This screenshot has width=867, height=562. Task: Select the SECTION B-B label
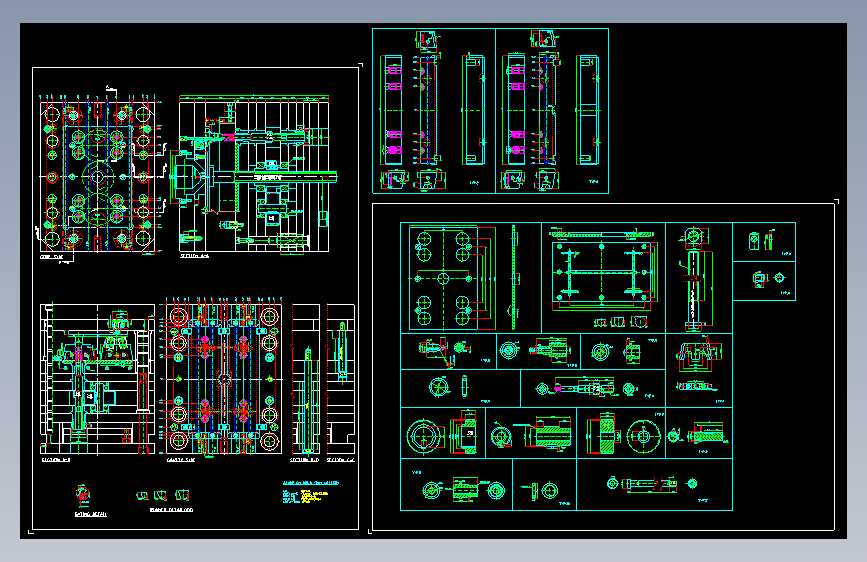pyautogui.click(x=56, y=460)
